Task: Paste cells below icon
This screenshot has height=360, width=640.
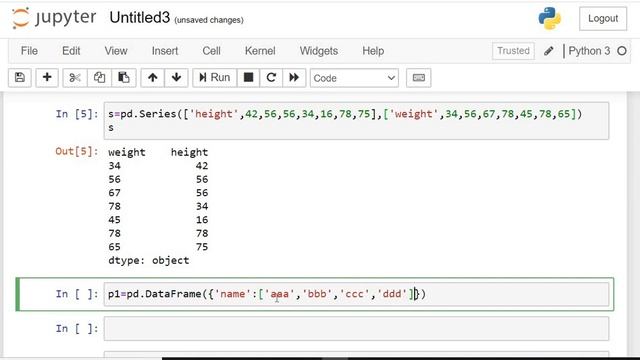Action: coord(124,78)
